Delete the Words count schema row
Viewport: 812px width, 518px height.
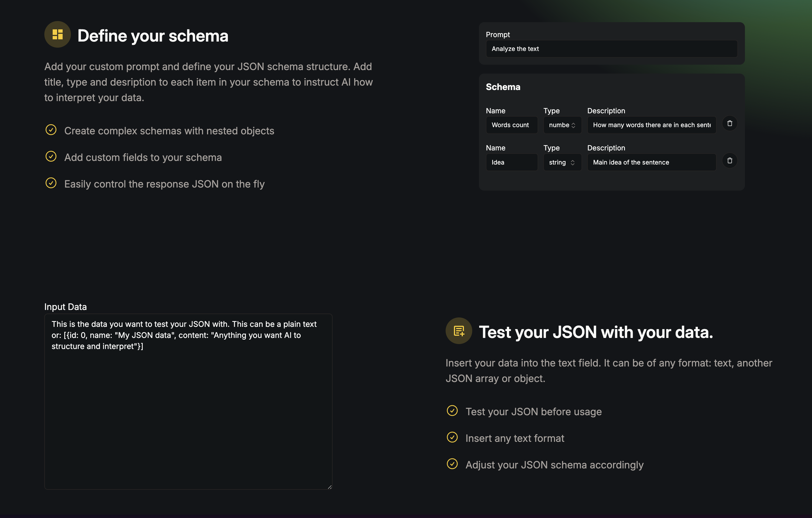tap(729, 123)
